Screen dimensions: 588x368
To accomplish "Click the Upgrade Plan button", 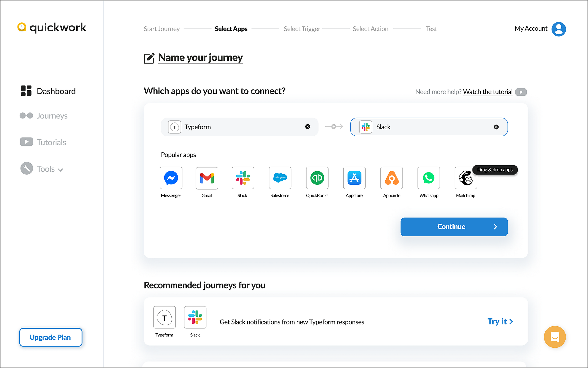I will [x=51, y=337].
